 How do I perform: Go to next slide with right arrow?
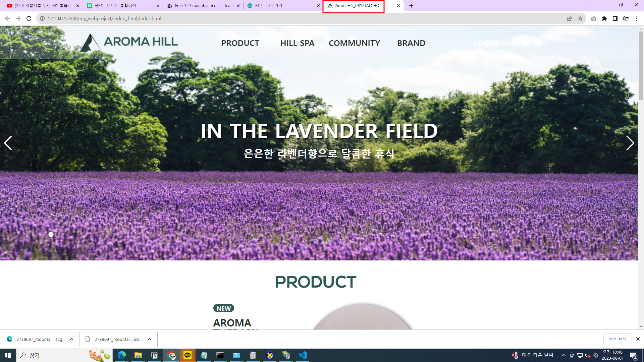630,143
